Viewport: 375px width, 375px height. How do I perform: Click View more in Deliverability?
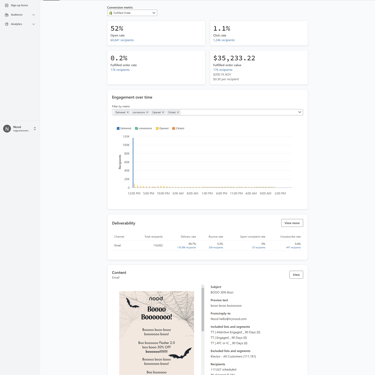292,223
